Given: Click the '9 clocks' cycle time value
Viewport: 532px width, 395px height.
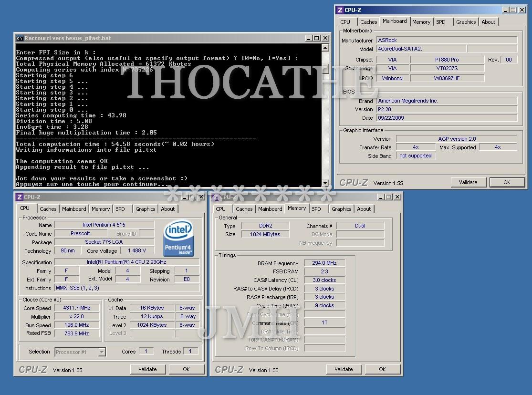Looking at the screenshot, I should (x=324, y=305).
